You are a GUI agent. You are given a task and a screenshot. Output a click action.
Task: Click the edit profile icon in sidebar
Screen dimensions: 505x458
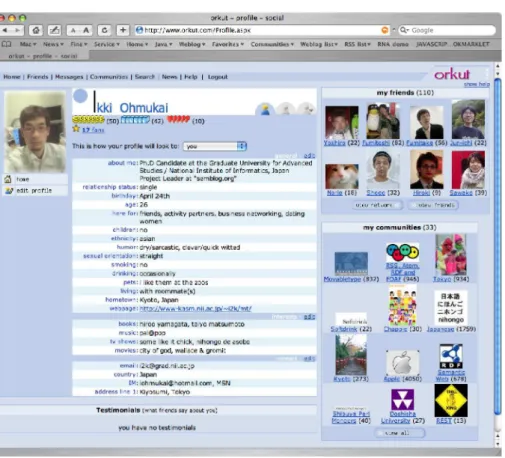click(x=9, y=191)
